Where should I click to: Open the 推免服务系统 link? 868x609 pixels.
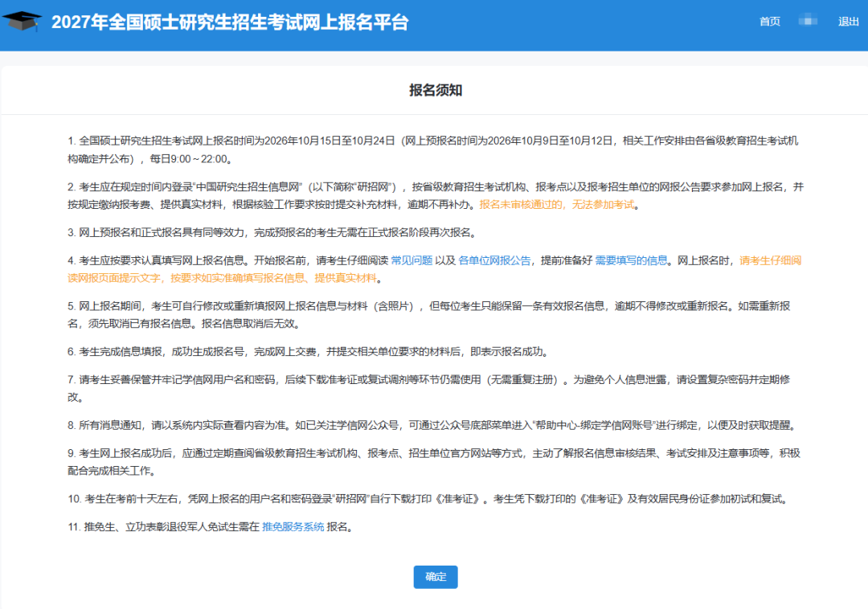pyautogui.click(x=293, y=526)
